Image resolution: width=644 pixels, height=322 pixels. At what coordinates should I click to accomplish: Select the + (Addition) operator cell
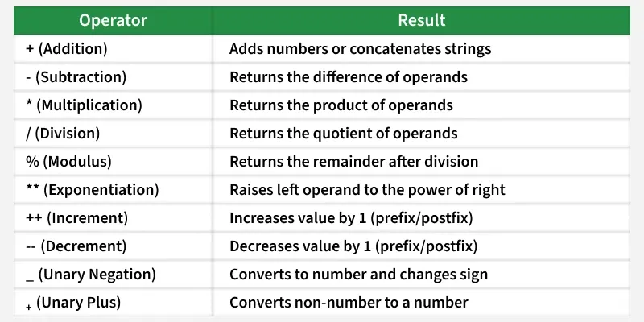point(113,49)
